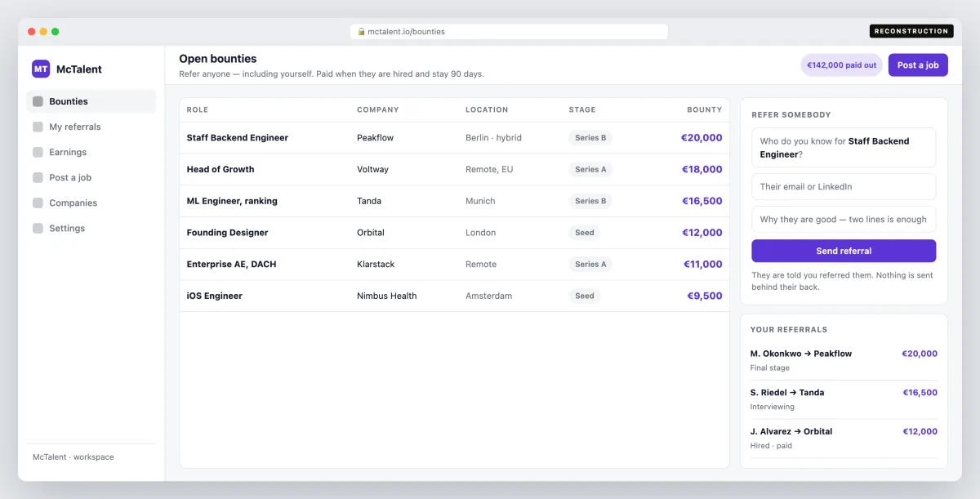
Task: Click the Seed tag on Founding Designer
Action: pos(585,233)
